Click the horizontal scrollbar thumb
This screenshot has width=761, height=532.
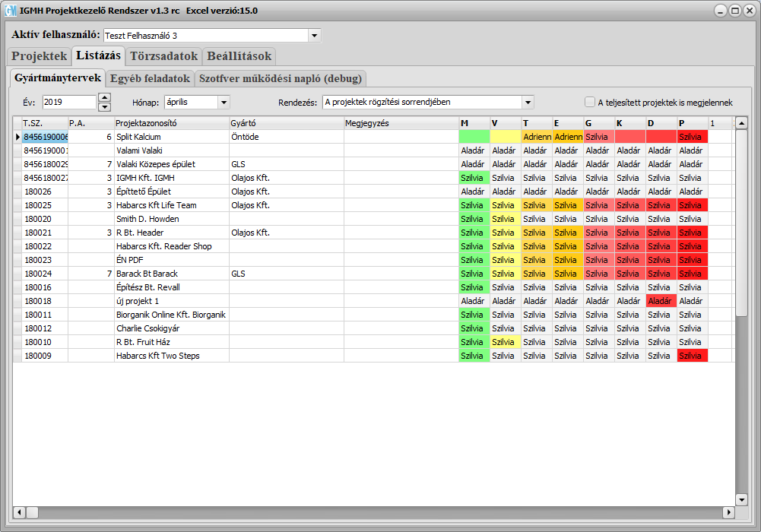click(32, 512)
